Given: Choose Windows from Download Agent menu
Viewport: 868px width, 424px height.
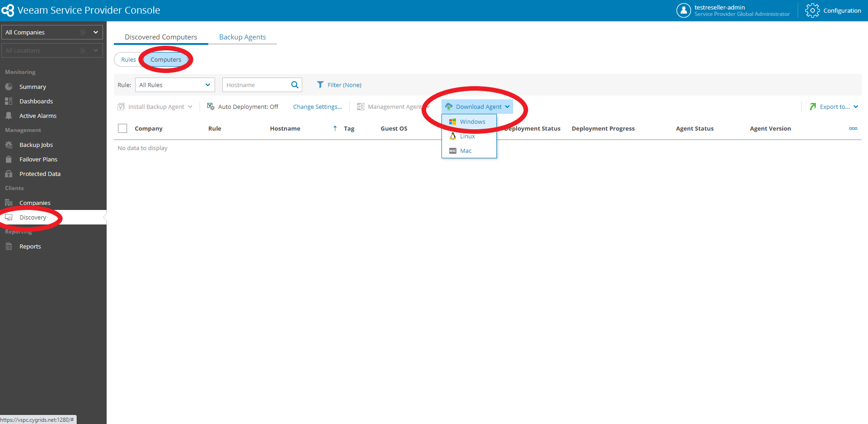Looking at the screenshot, I should [x=469, y=122].
